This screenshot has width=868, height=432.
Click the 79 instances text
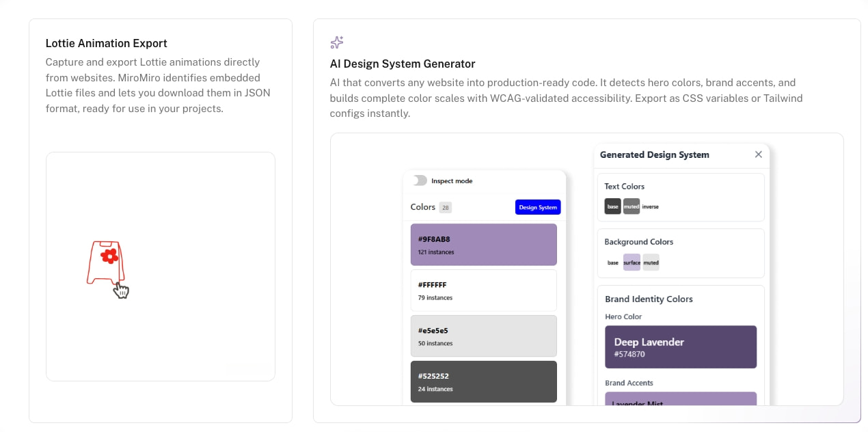tap(435, 298)
